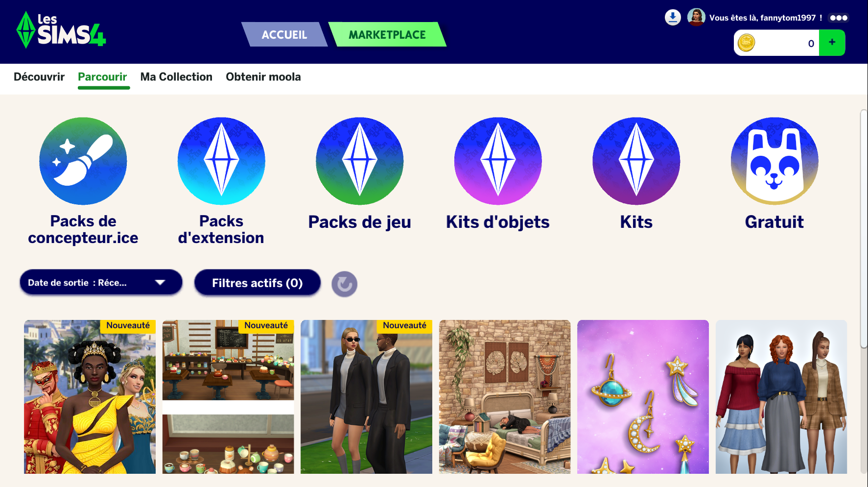Add moola with the green plus button
Viewport: 868px width, 487px height.
pos(832,43)
